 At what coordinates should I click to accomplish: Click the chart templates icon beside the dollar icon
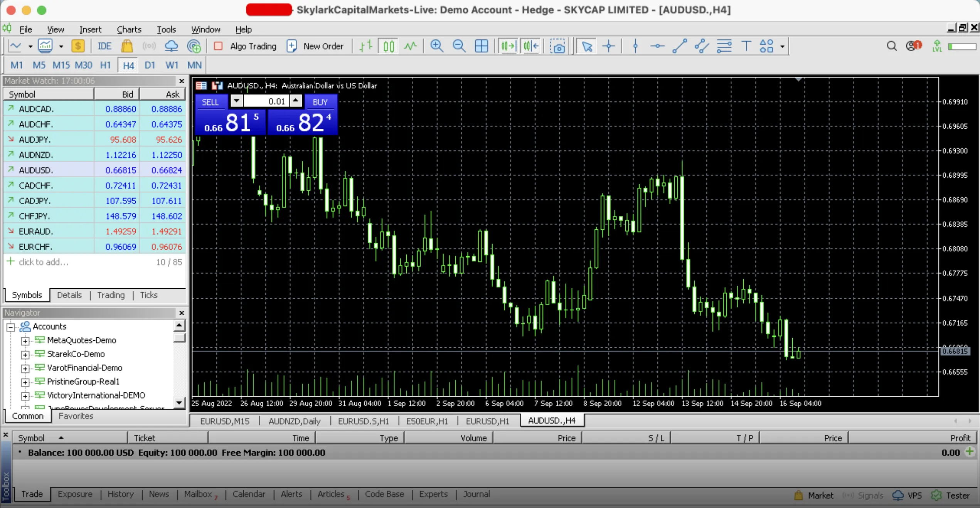coord(45,46)
